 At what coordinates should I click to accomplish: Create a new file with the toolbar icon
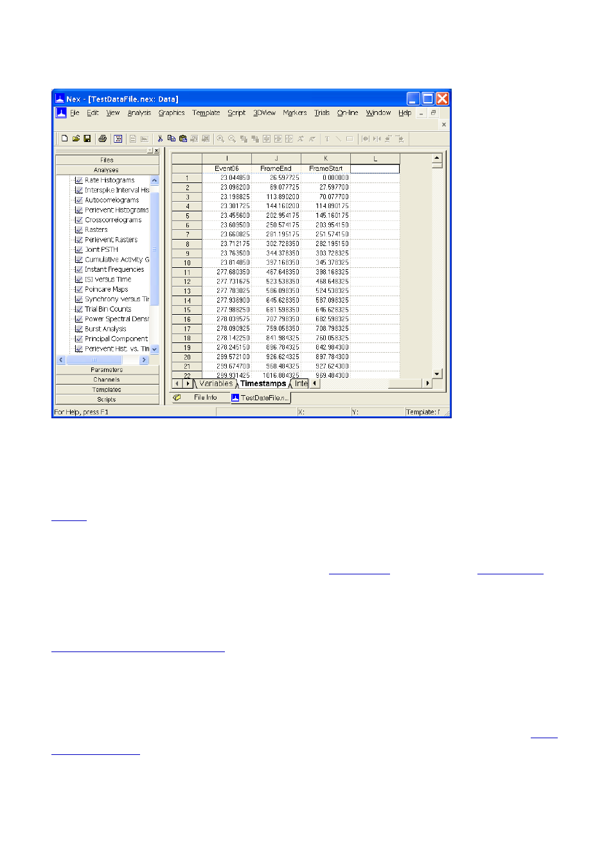pos(64,139)
